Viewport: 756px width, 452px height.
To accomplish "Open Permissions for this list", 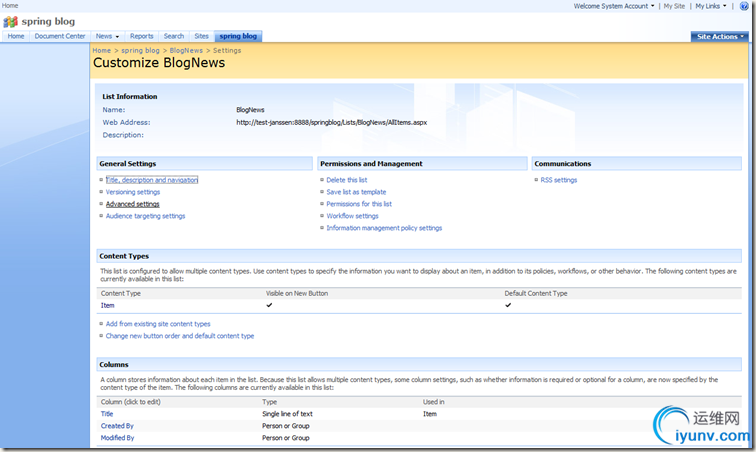I will [x=359, y=204].
